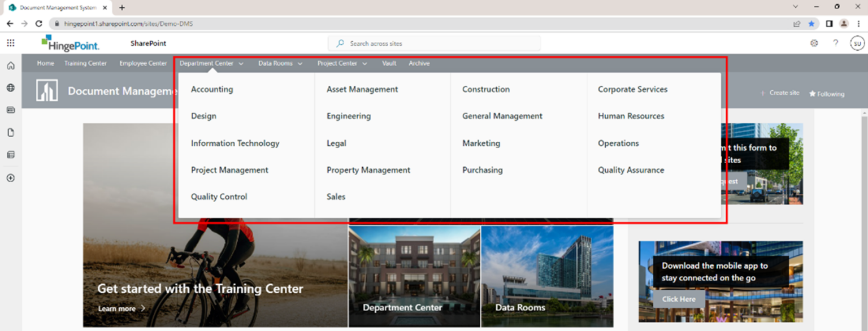Open My Lists from the left sidebar
This screenshot has height=331, width=868.
pyautogui.click(x=10, y=155)
